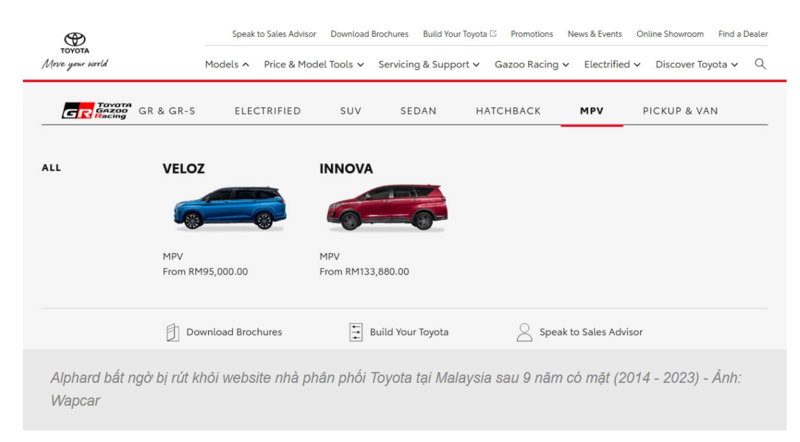Open Find a Dealer link
The height and width of the screenshot is (442, 800).
pos(743,34)
